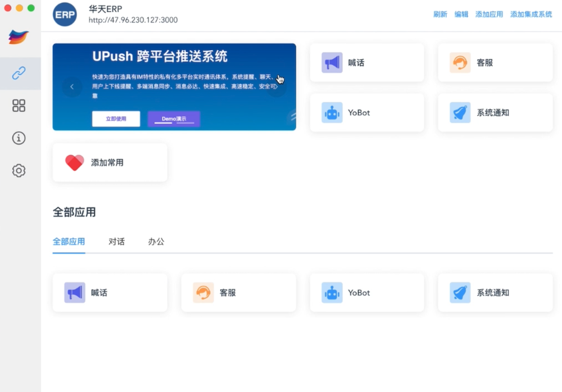Click 立即使用 button on banner
Screen dimensions: 562x392
(x=116, y=118)
